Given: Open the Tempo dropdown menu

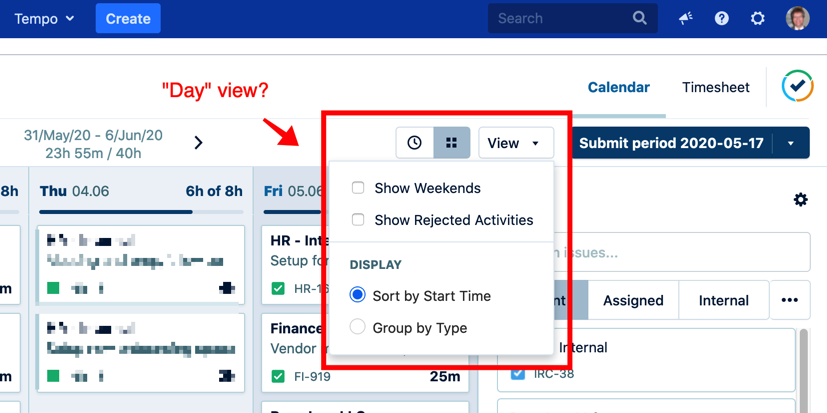Looking at the screenshot, I should 45,18.
